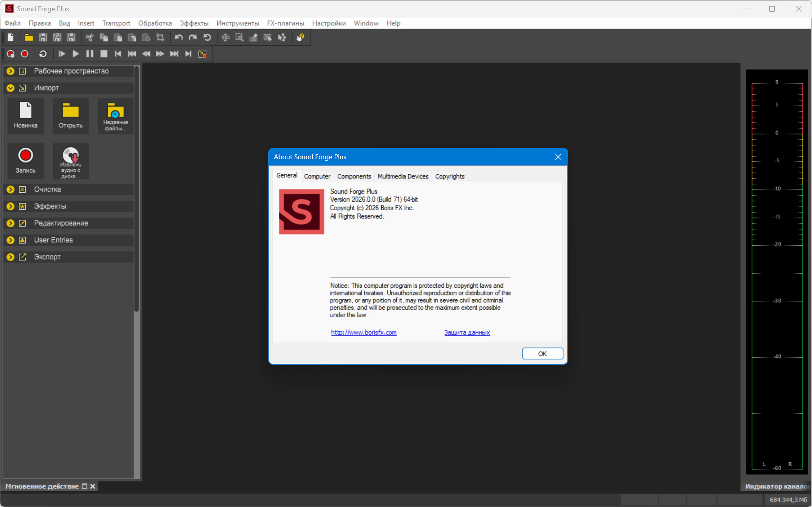Close the Мгновенное действие panel
The height and width of the screenshot is (507, 812).
93,486
